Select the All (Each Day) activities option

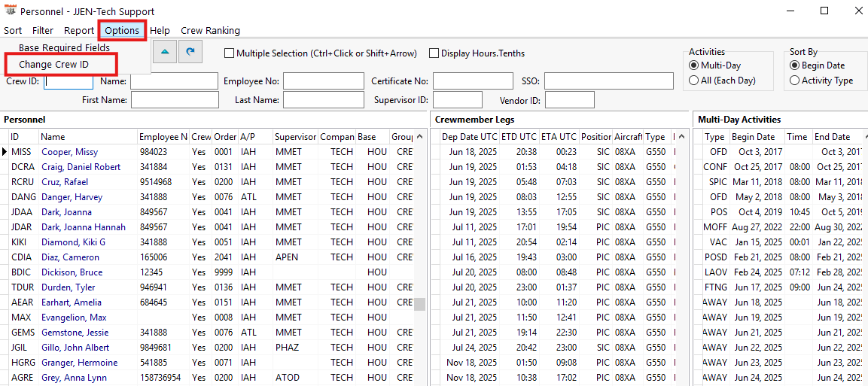[693, 81]
